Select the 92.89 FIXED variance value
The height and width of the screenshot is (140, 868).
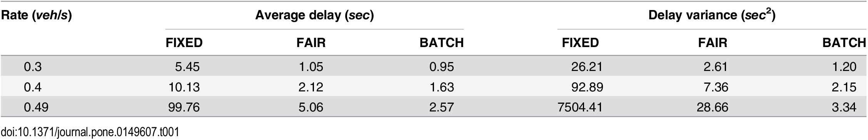point(587,87)
